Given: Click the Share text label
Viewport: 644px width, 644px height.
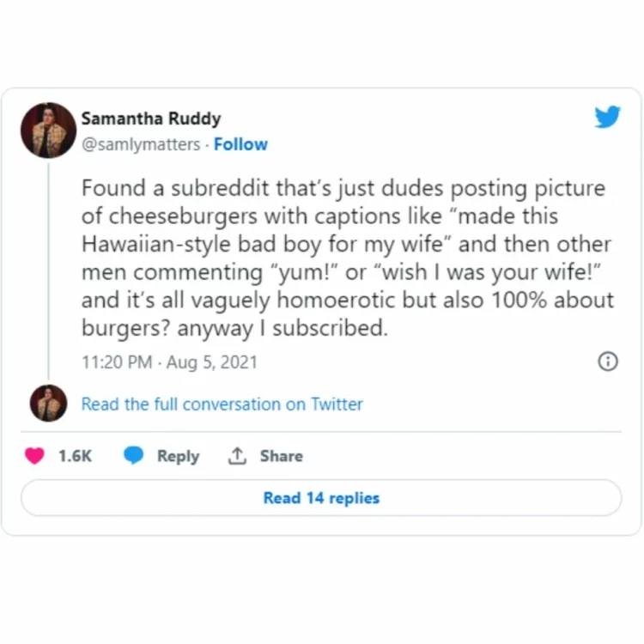Looking at the screenshot, I should tap(281, 457).
